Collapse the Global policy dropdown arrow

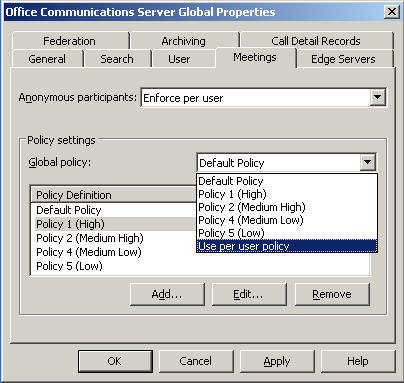pyautogui.click(x=368, y=162)
